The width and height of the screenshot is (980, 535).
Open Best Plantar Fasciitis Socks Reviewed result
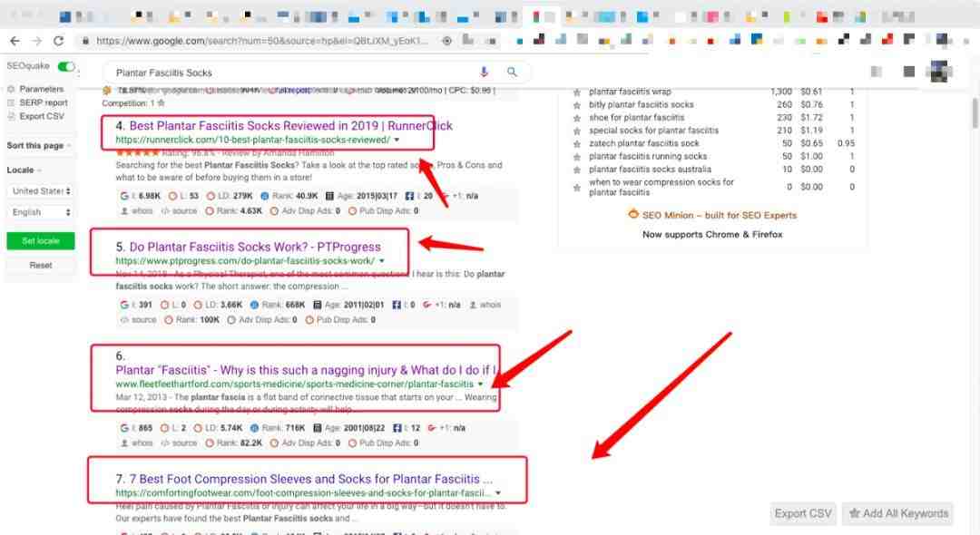pyautogui.click(x=290, y=126)
